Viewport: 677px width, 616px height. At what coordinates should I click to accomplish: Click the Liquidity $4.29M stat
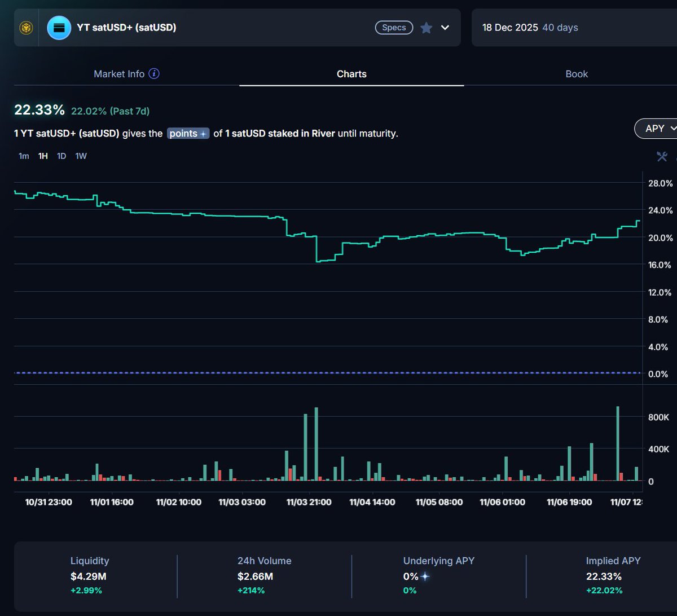(x=90, y=576)
